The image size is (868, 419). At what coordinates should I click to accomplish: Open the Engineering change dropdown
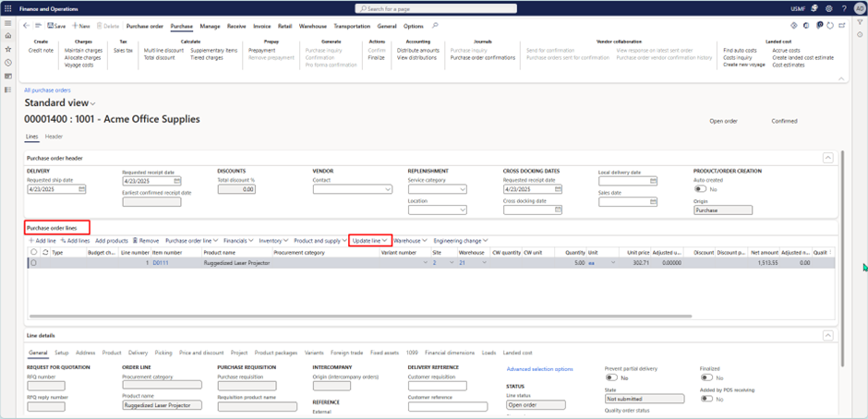(x=461, y=241)
